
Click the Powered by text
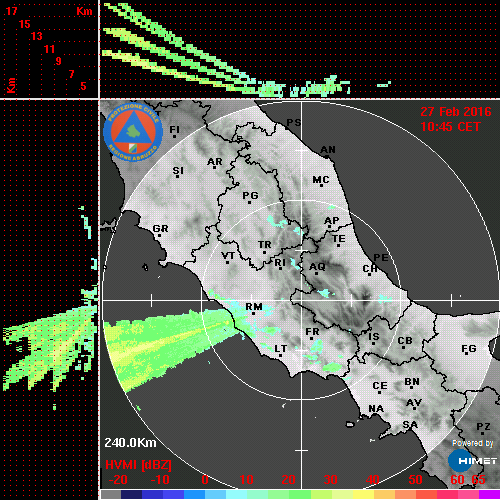[x=473, y=443]
